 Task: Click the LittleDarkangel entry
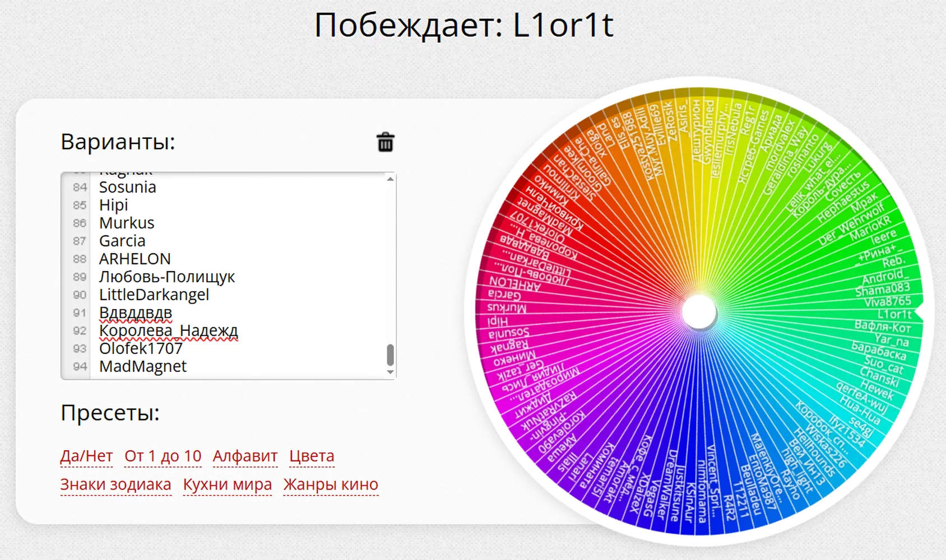(x=154, y=295)
